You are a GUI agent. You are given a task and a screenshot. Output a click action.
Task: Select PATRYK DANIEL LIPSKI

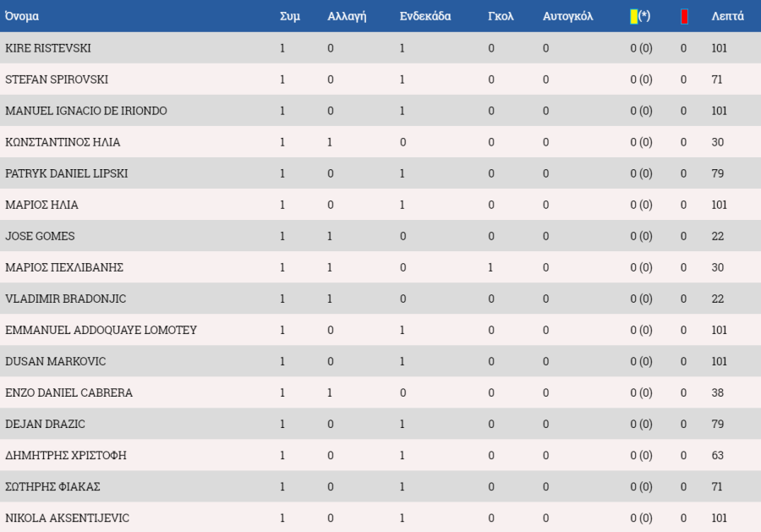[67, 173]
